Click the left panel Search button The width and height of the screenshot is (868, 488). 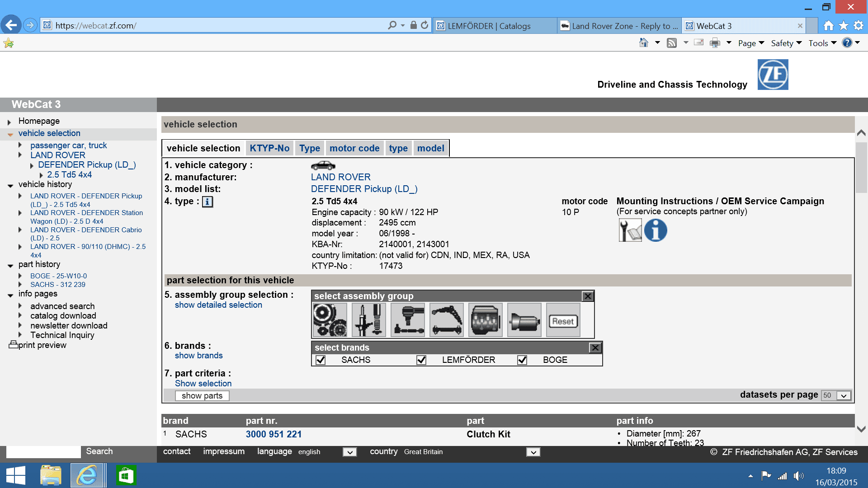tap(99, 451)
